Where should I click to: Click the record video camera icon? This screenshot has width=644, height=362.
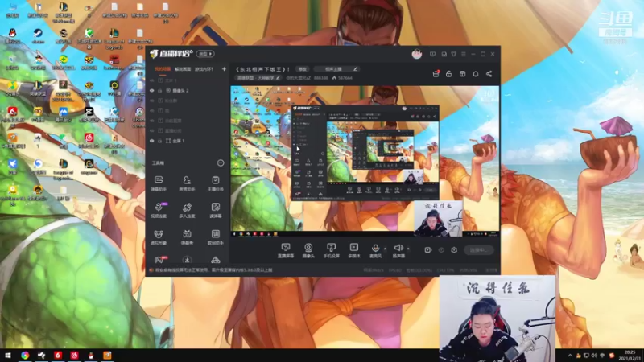coord(428,249)
